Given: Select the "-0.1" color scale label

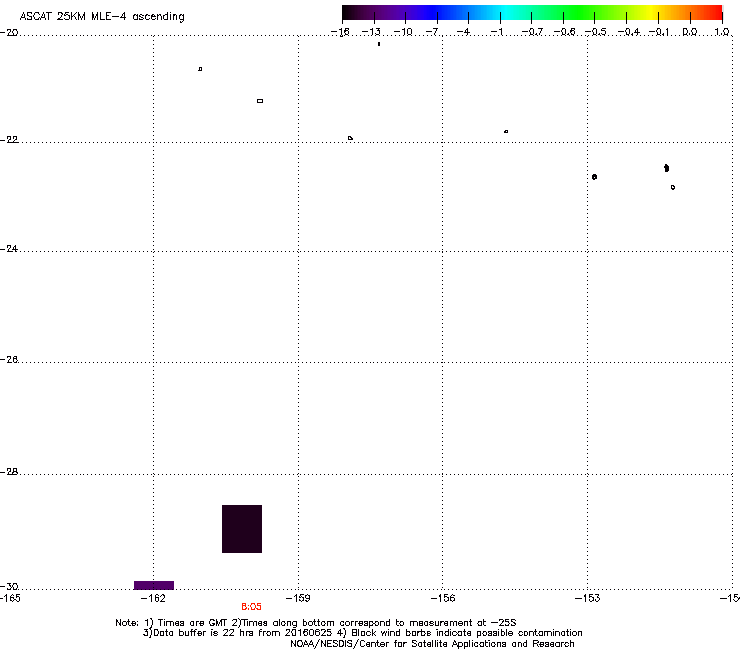Looking at the screenshot, I should [x=659, y=32].
